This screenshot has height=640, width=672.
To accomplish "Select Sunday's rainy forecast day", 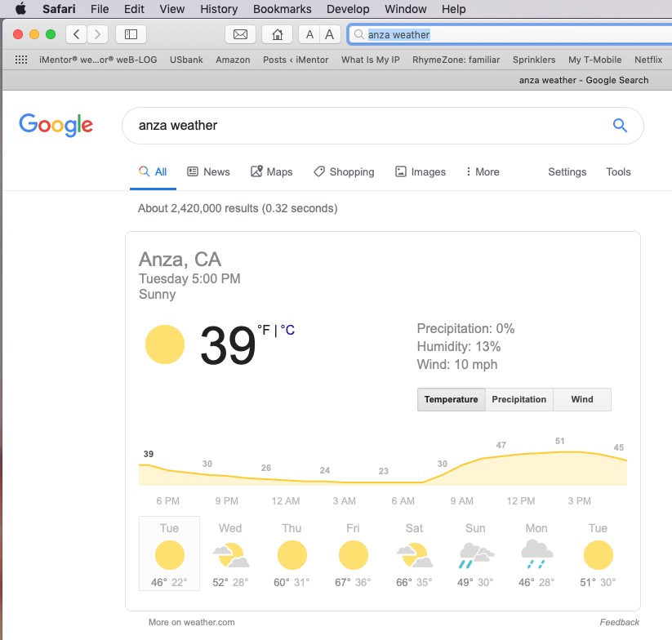I will [475, 553].
